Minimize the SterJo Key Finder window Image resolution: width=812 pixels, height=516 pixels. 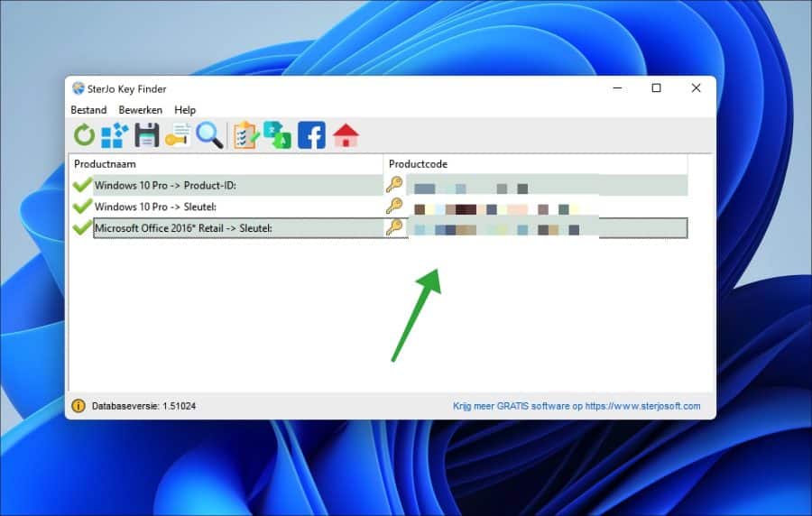click(x=617, y=88)
